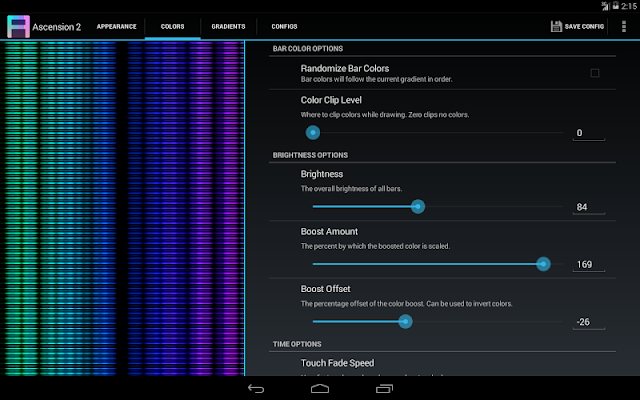640x400 pixels.
Task: Check the signal strength status icon
Action: [x=605, y=6]
